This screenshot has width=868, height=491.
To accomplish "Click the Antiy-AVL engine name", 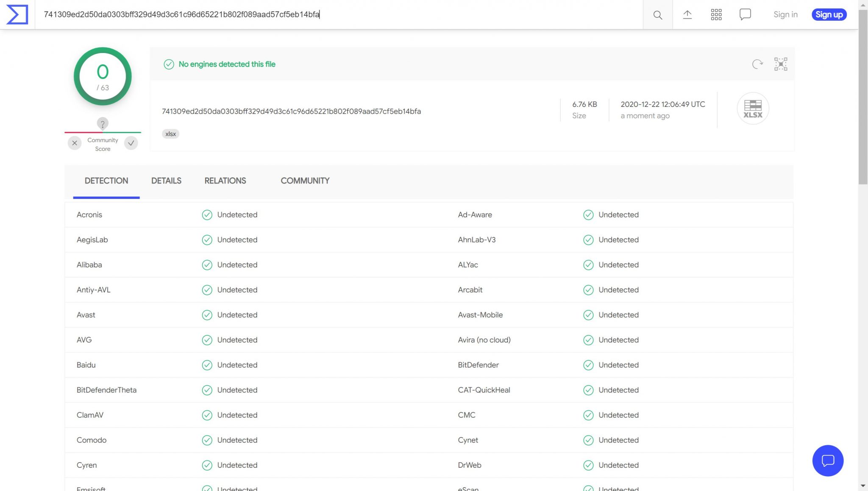I will point(93,290).
